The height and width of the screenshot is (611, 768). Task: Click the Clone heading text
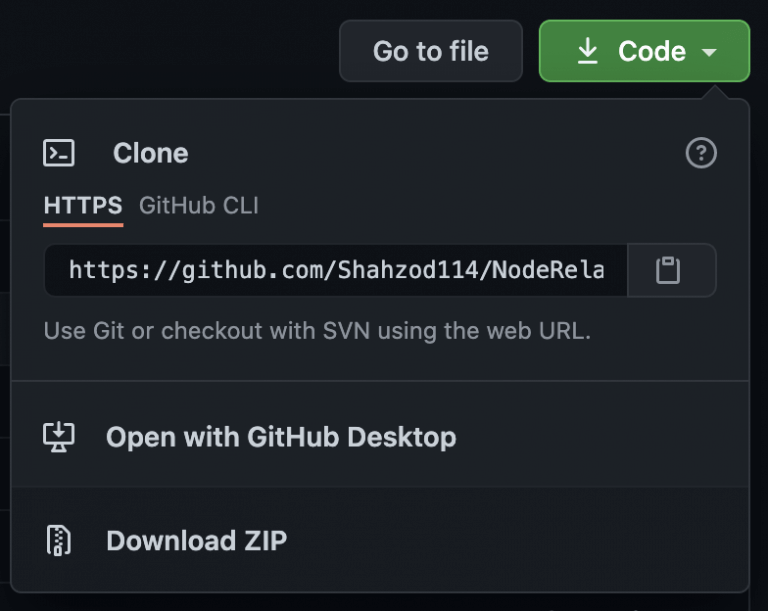coord(150,153)
